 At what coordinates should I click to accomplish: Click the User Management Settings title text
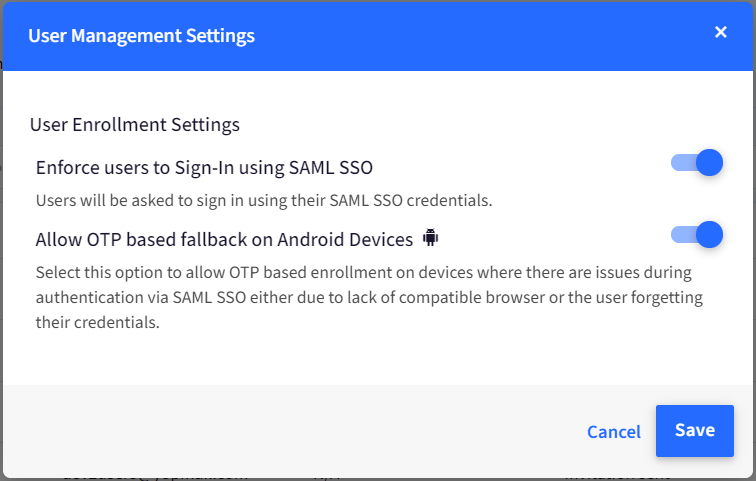coord(141,36)
